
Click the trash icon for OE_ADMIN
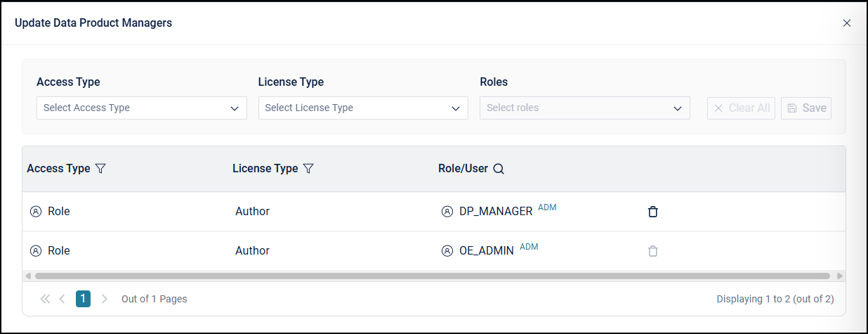pyautogui.click(x=653, y=251)
